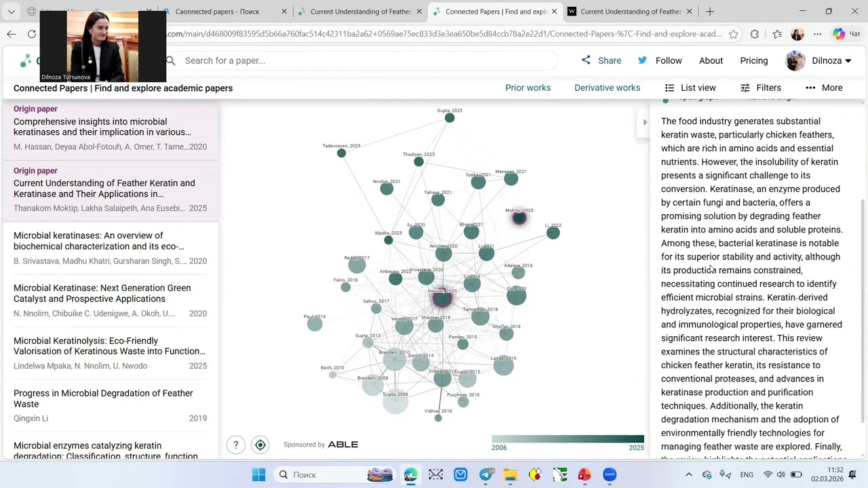The image size is (868, 488).
Task: Open Telegram from taskbar
Action: tap(486, 474)
